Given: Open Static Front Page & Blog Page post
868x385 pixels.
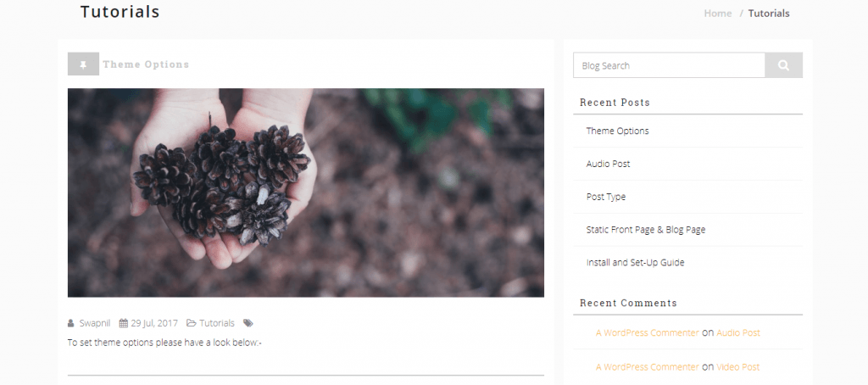Looking at the screenshot, I should tap(645, 229).
